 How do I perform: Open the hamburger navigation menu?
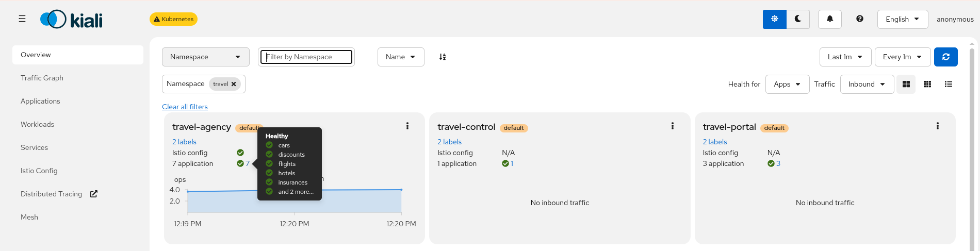click(22, 19)
